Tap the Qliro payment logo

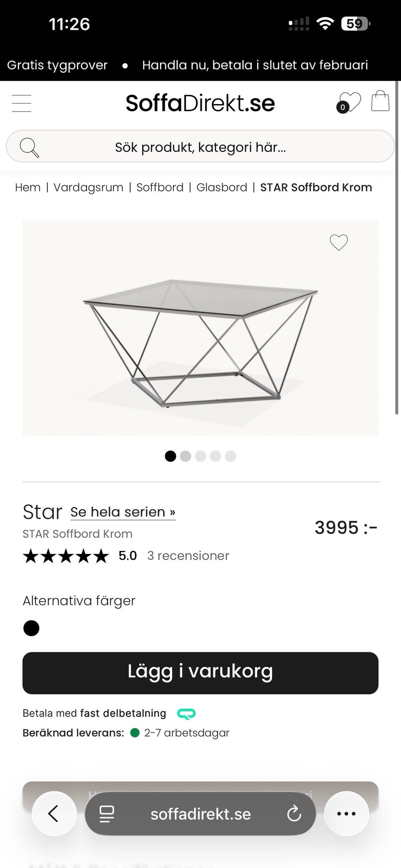(186, 713)
